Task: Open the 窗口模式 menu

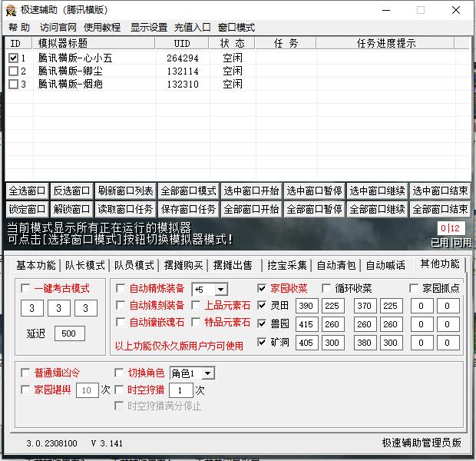Action: (x=236, y=28)
